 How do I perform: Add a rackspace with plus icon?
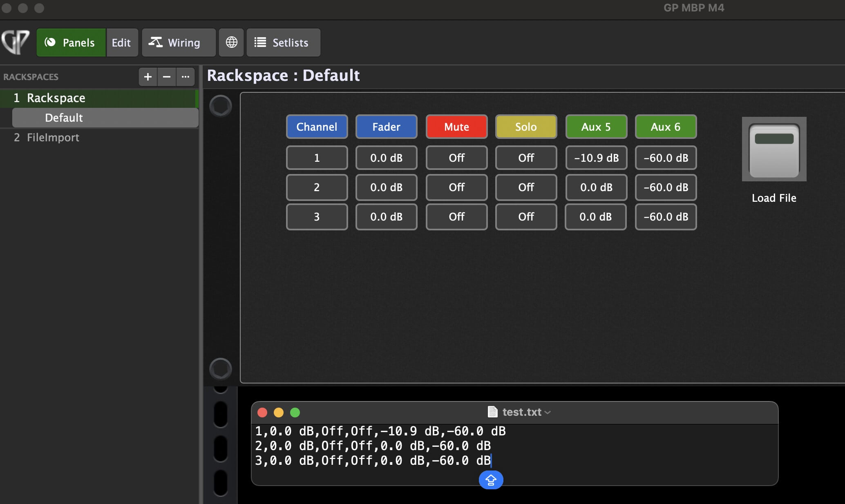[148, 77]
